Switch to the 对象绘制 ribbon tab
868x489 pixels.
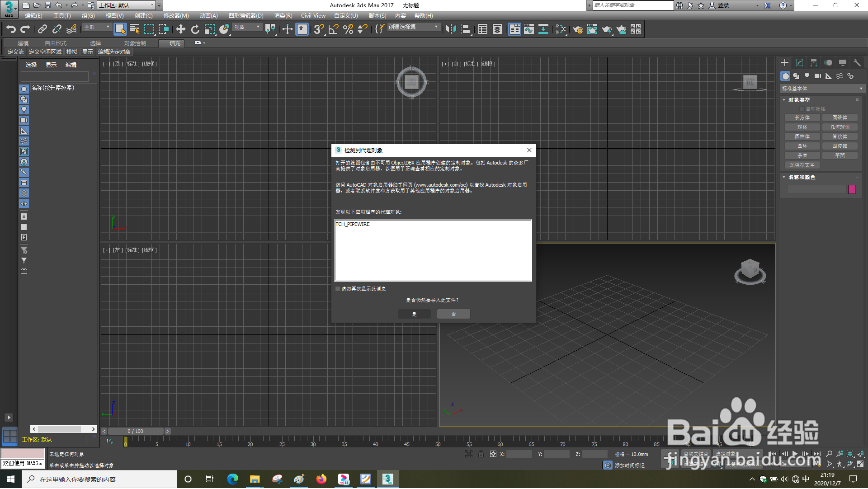pos(135,43)
